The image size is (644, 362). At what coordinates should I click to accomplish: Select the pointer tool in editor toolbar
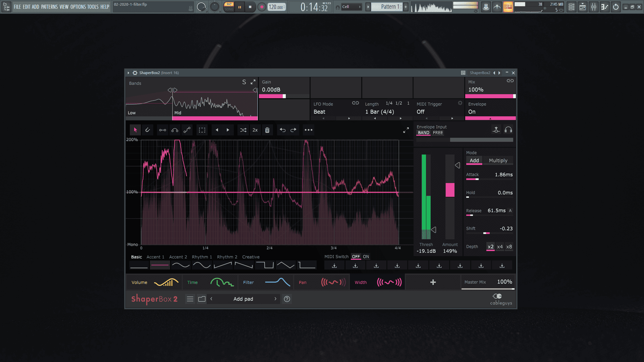click(x=135, y=130)
